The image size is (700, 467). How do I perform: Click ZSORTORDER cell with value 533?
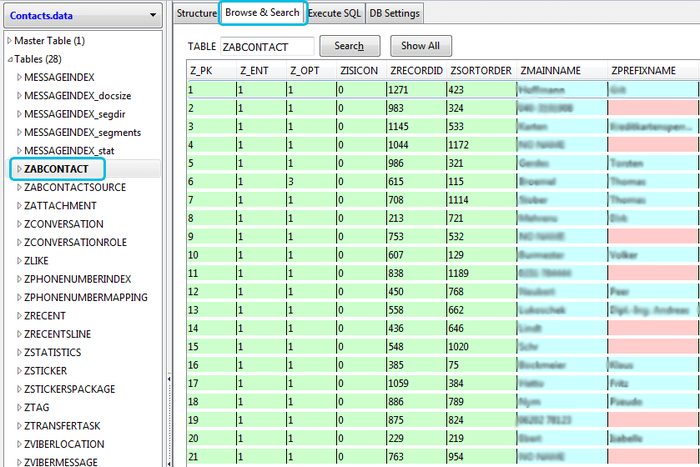tap(482, 126)
